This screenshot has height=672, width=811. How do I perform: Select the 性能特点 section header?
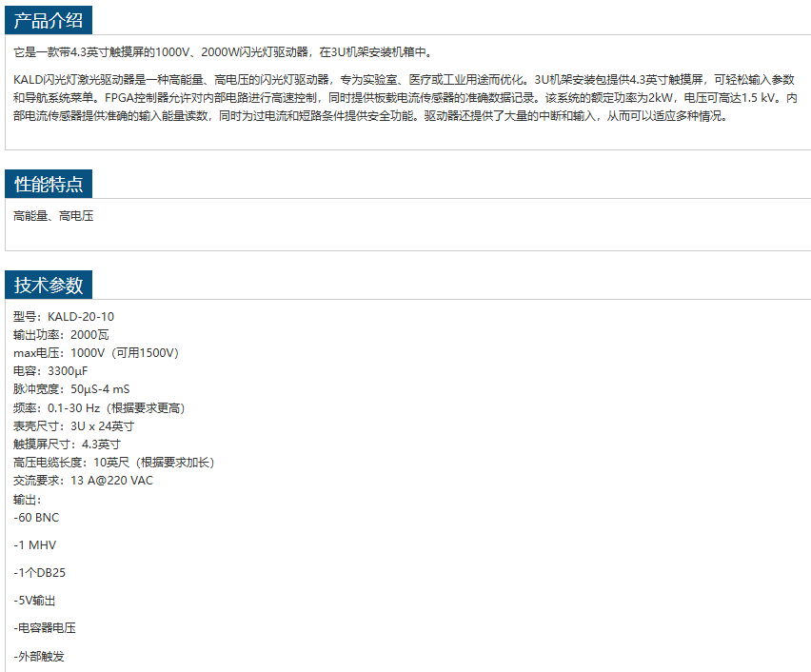point(49,185)
